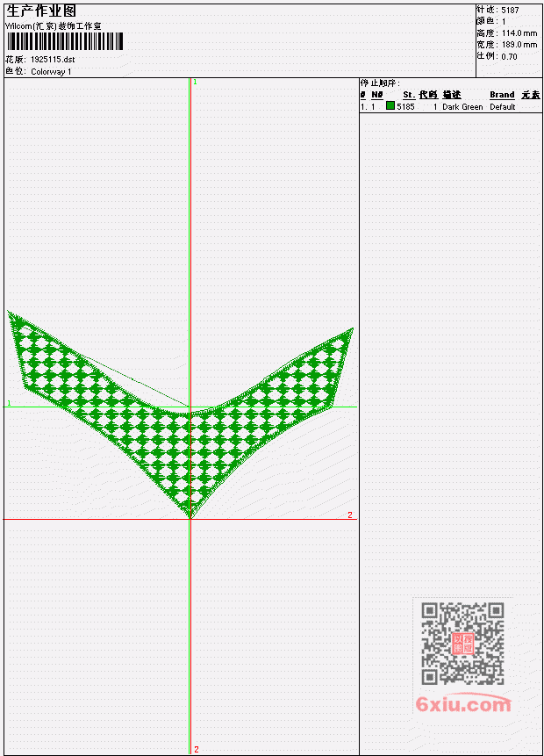Click the scale value 0.70
The image size is (544, 756).
509,56
